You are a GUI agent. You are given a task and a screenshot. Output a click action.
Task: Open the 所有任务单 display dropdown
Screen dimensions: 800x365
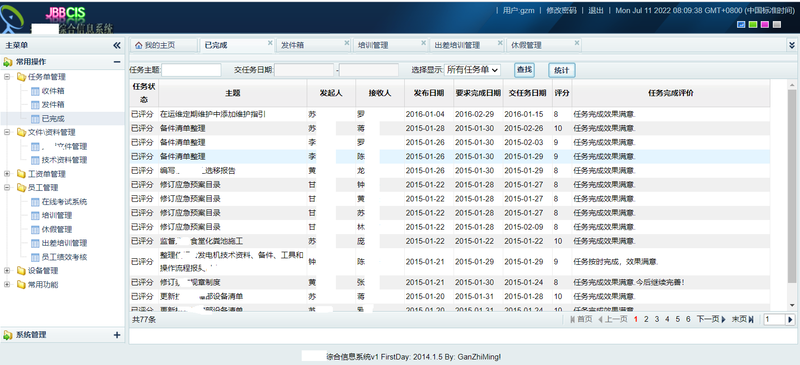click(472, 70)
